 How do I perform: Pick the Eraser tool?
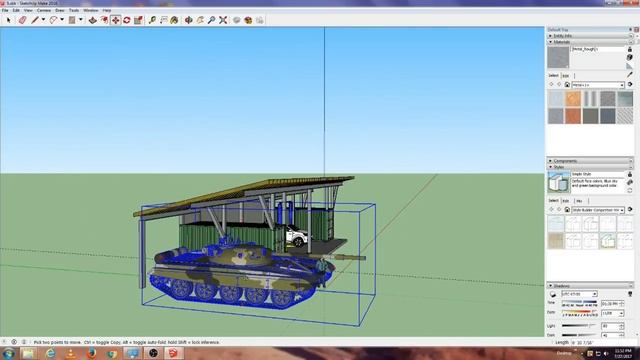pyautogui.click(x=22, y=20)
